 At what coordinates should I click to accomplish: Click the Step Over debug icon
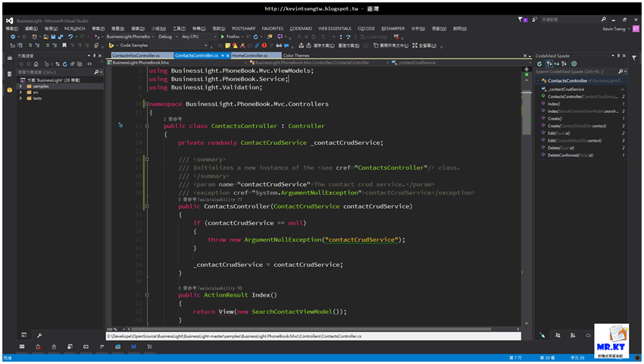click(x=349, y=37)
